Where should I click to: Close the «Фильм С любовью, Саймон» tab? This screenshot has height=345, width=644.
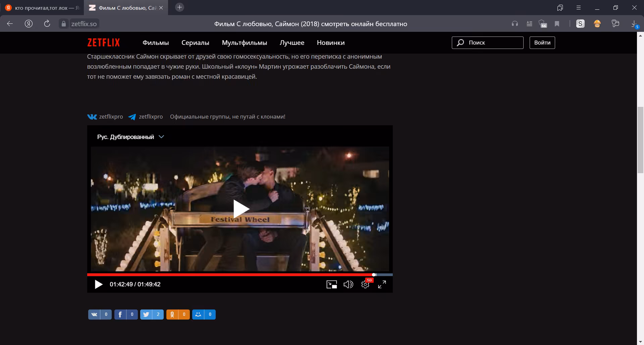point(161,8)
